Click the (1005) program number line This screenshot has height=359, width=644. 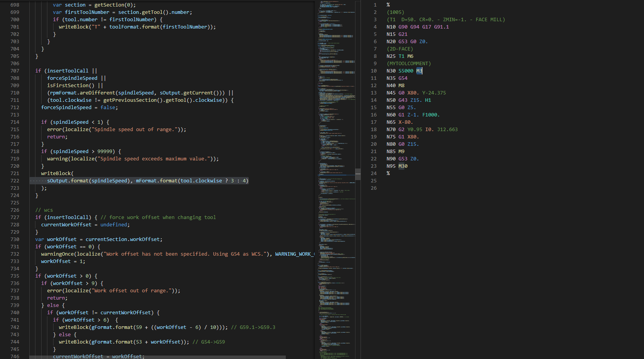click(x=395, y=12)
